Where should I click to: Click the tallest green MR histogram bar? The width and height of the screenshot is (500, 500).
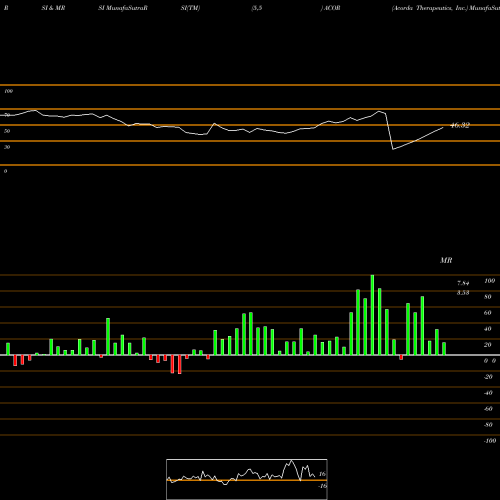coord(372,315)
